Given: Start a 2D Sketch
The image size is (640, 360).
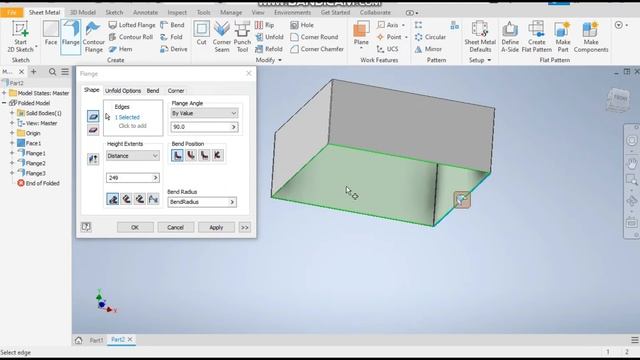Looking at the screenshot, I should coord(20,36).
